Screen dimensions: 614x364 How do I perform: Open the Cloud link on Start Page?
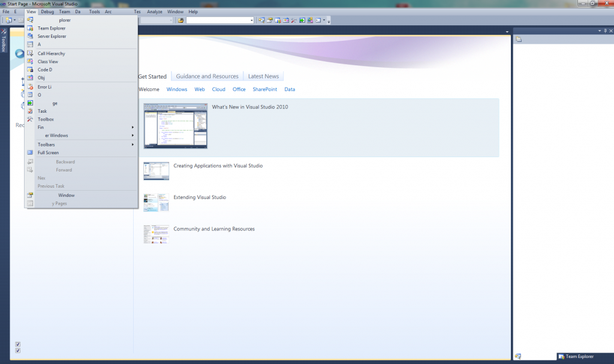(218, 89)
